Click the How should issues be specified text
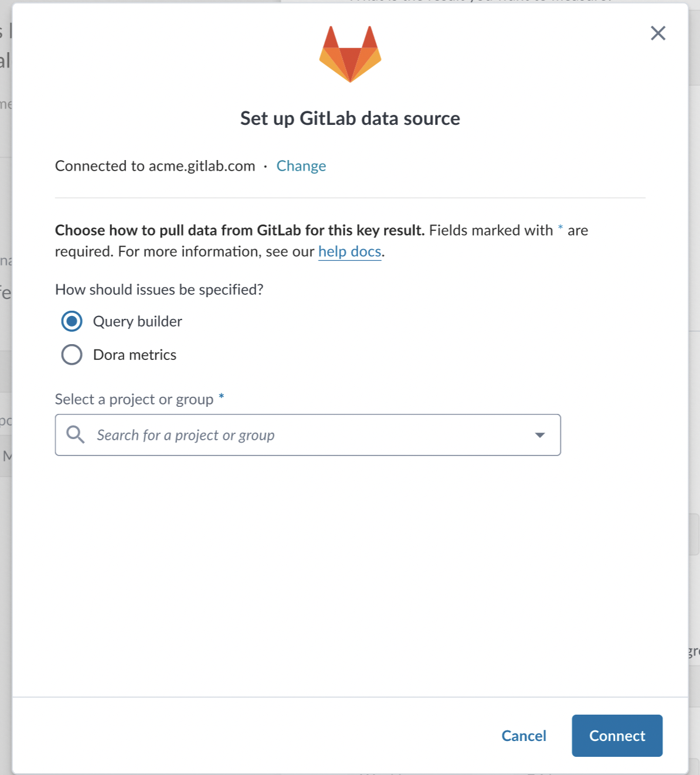Screen dimensions: 700x775 click(x=159, y=290)
